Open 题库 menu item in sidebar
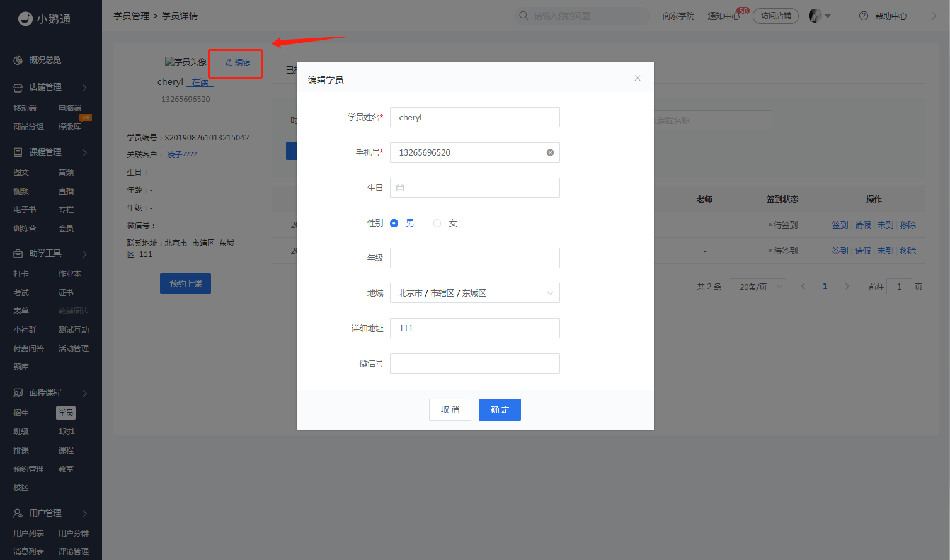 (21, 367)
